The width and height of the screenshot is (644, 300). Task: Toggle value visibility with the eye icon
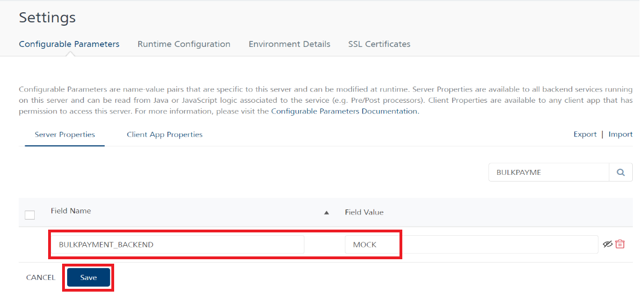(608, 244)
